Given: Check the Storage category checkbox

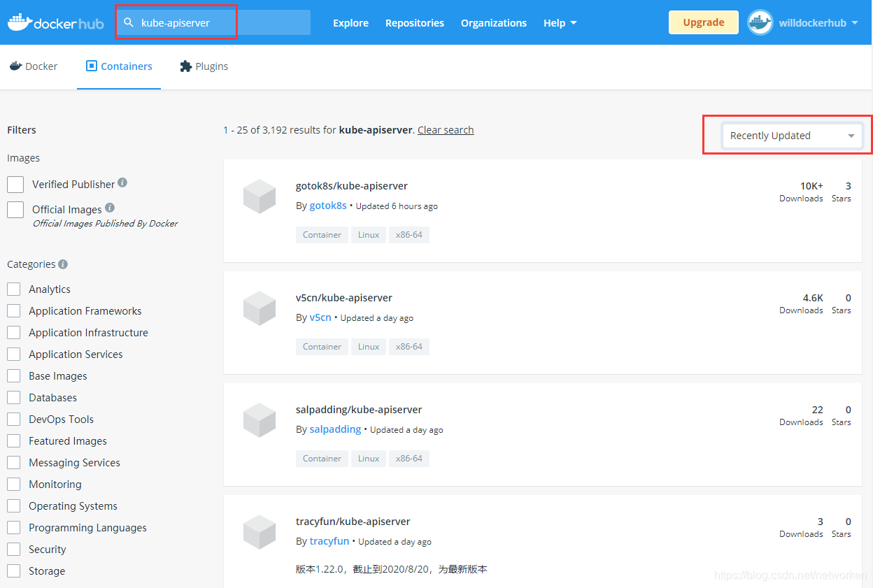Looking at the screenshot, I should point(13,571).
